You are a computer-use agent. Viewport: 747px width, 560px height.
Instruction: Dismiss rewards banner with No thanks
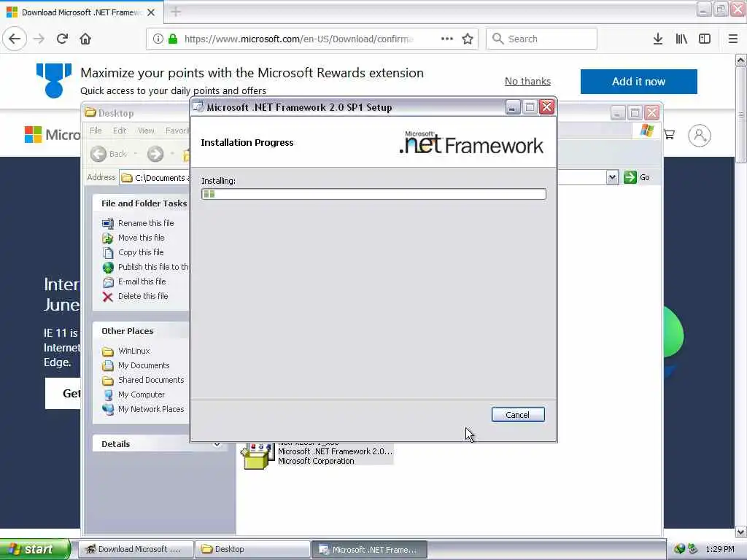[527, 82]
